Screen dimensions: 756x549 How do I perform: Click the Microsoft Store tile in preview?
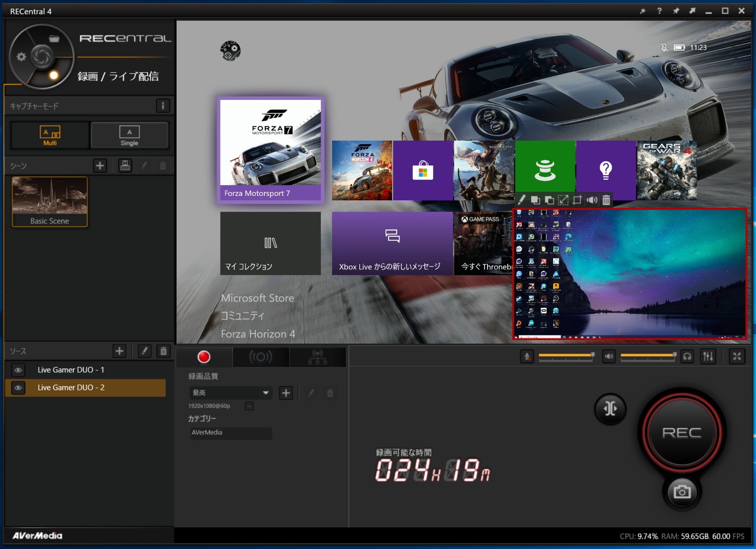click(423, 171)
